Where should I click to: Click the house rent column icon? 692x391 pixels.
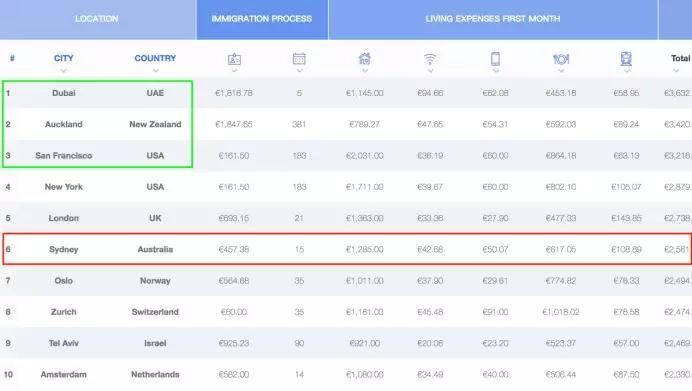click(x=365, y=58)
